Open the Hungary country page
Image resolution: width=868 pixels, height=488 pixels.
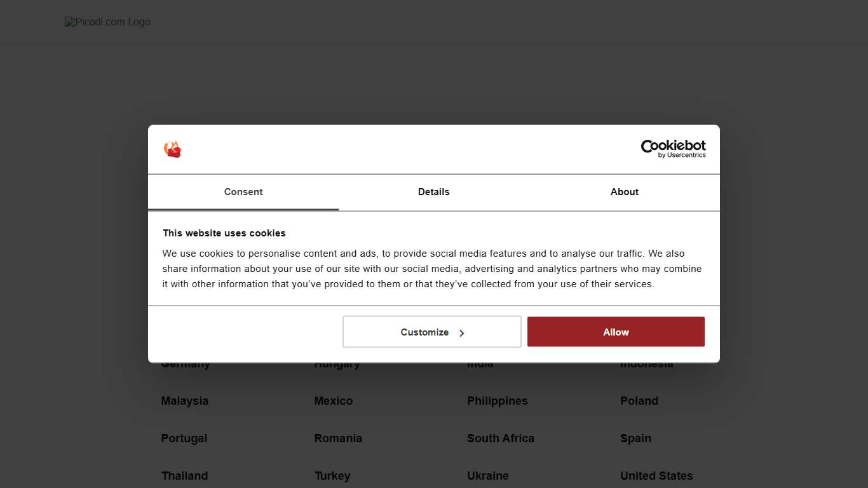pos(337,363)
